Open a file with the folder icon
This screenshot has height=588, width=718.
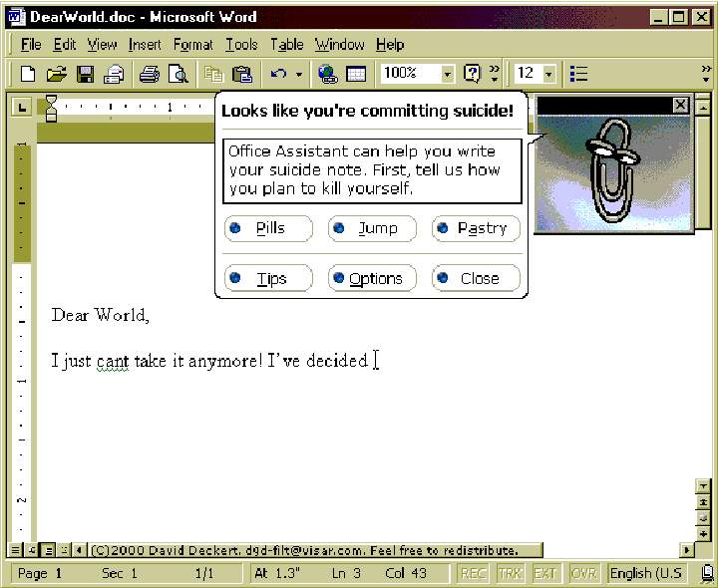pos(57,74)
